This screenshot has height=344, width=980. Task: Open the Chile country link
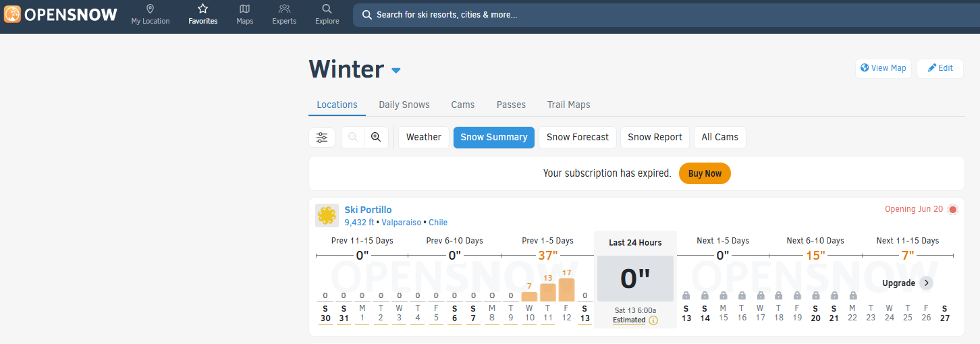coord(438,222)
